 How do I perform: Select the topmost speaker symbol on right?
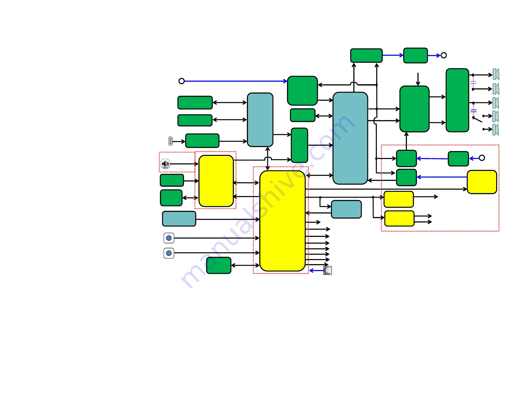click(x=496, y=74)
